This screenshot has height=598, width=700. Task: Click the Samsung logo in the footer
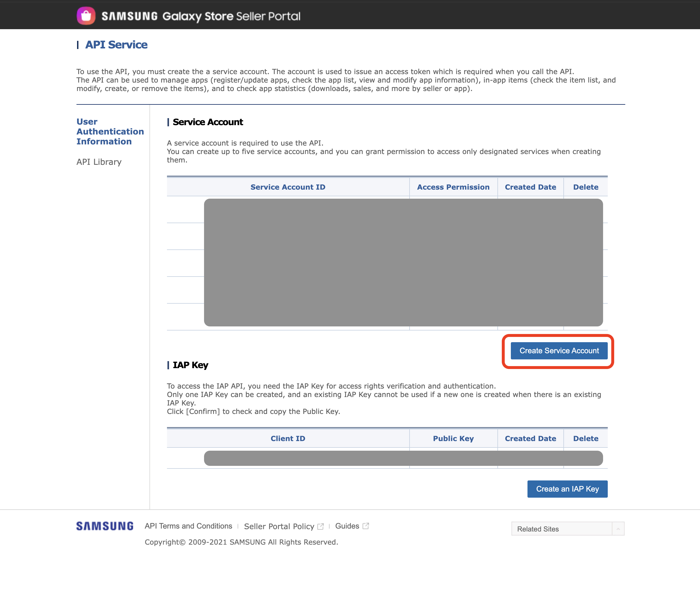coord(105,526)
